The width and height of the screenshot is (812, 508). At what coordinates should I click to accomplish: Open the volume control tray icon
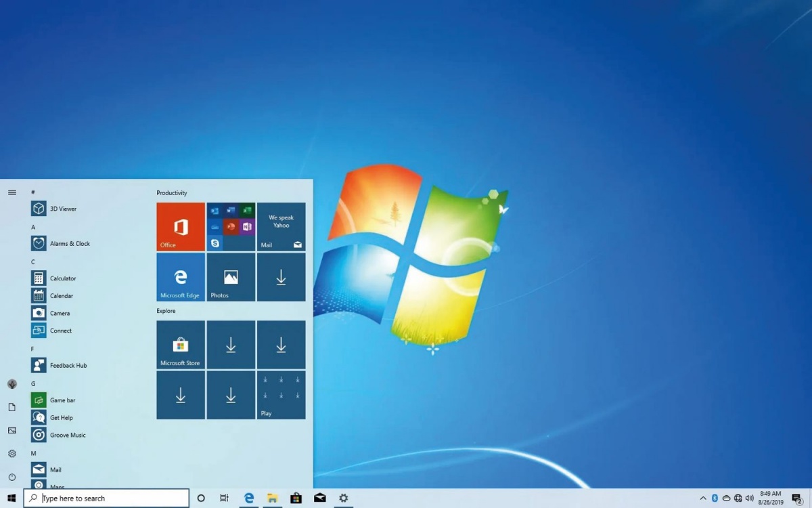point(750,499)
